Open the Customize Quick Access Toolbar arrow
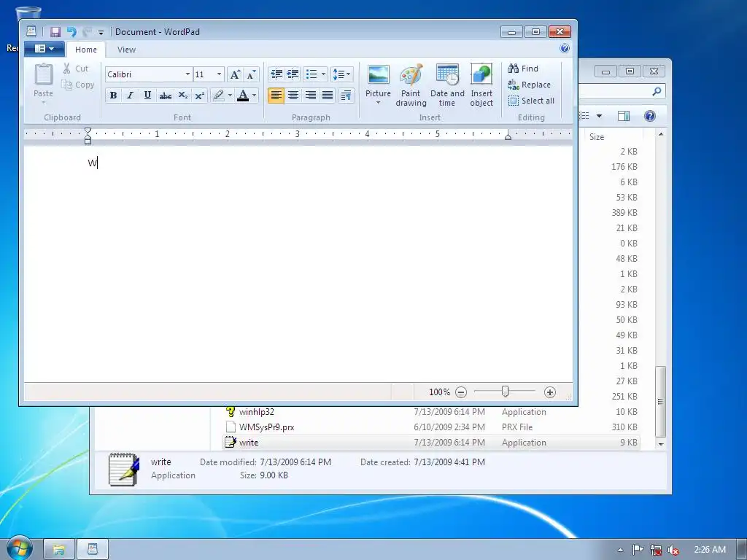This screenshot has width=747, height=560. [x=101, y=32]
